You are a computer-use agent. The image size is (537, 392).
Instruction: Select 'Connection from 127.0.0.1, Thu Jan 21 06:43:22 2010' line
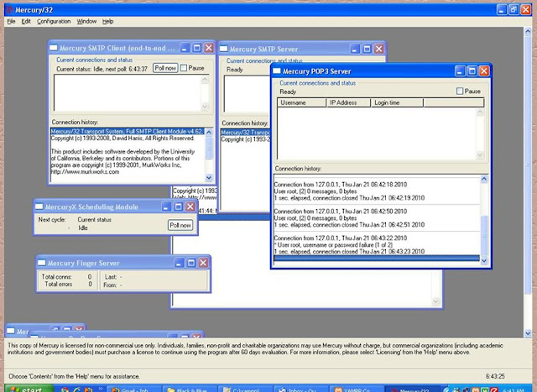click(341, 238)
